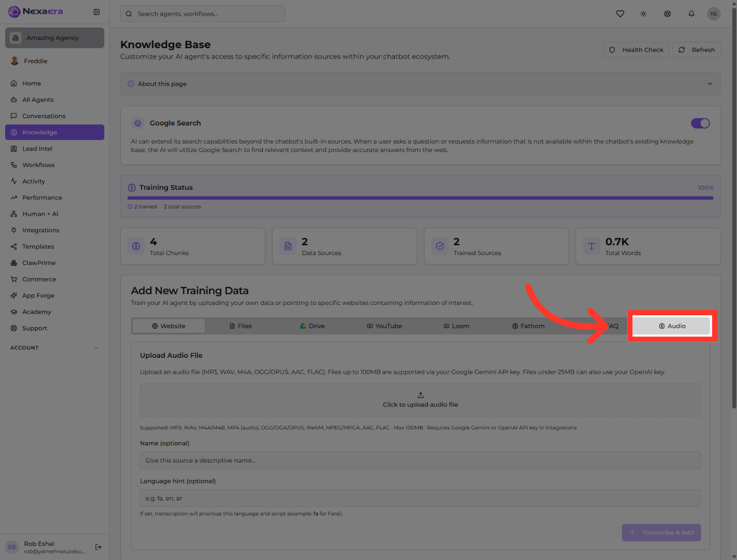Click the Total Chunks brain icon
Screen dimensions: 737x560
[136, 246]
